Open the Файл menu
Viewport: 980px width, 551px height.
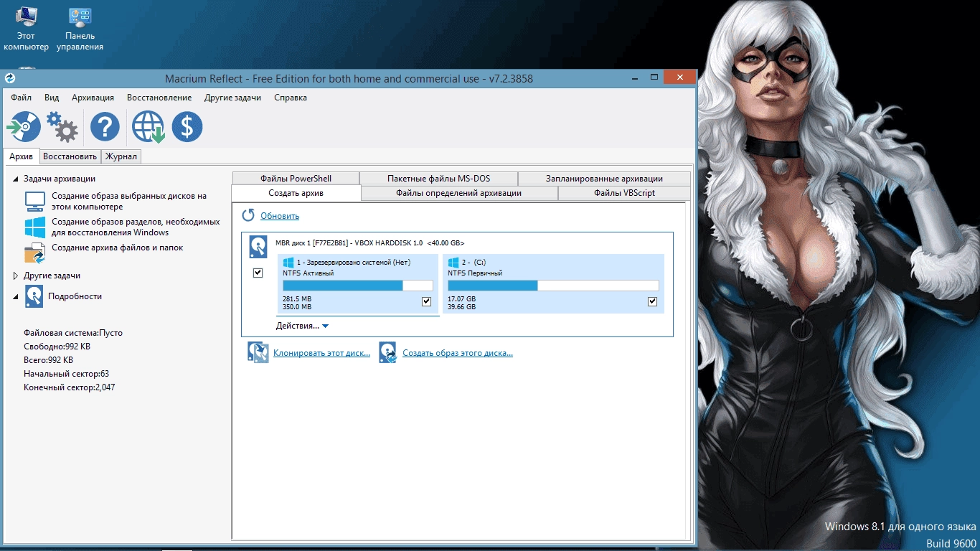click(x=22, y=98)
